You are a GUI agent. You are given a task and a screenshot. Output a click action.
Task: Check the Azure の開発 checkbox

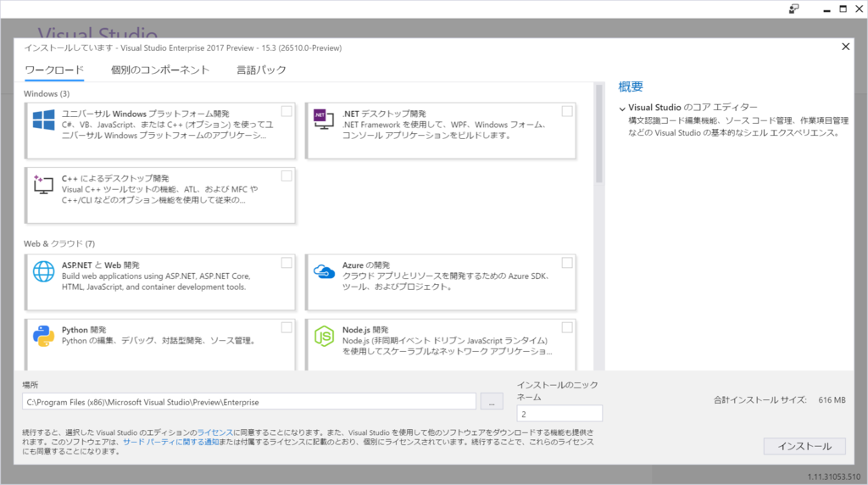point(567,263)
